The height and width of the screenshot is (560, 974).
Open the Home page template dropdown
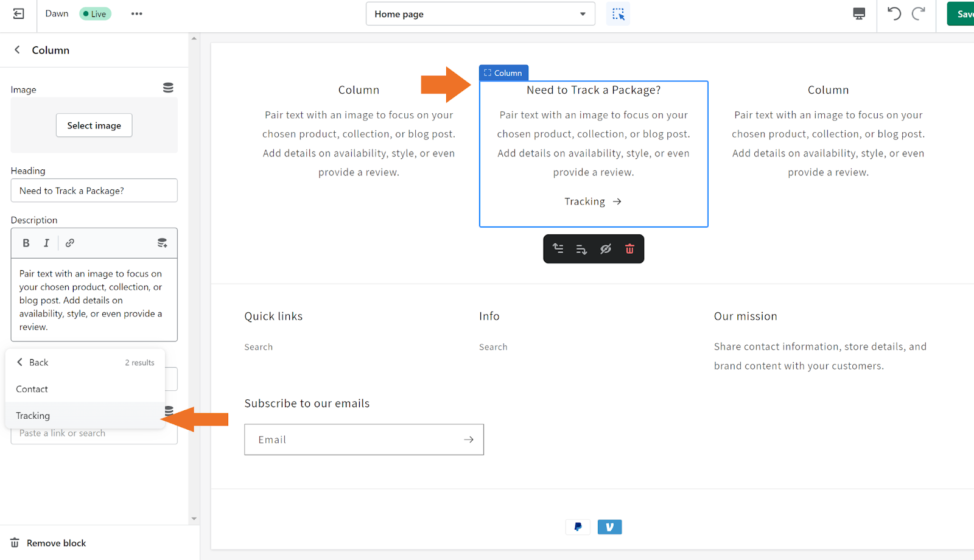[480, 14]
